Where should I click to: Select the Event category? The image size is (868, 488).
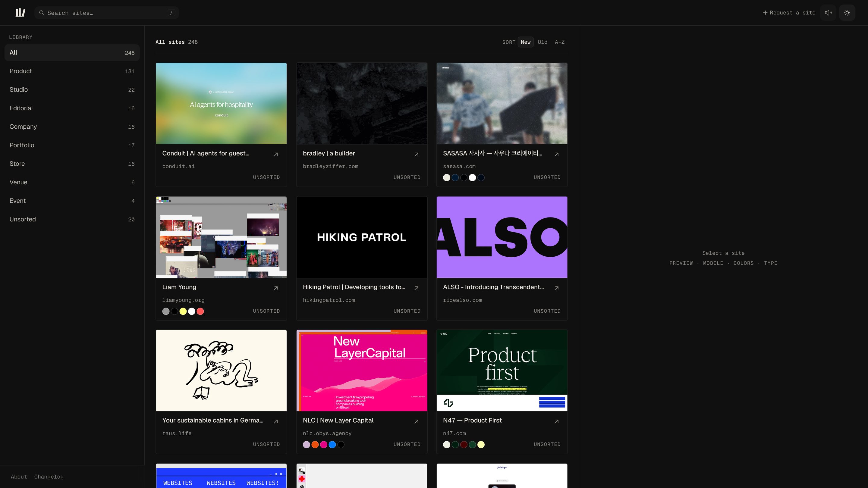[72, 201]
